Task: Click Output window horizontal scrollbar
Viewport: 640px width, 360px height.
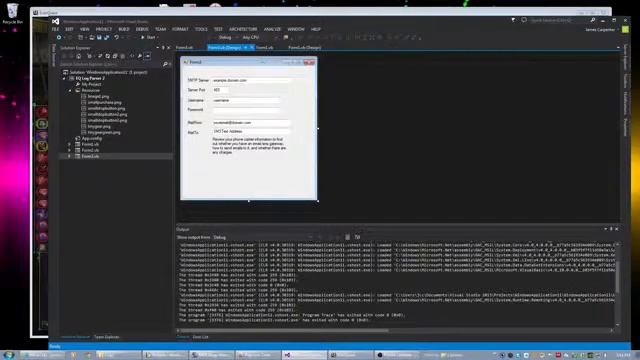Action: coord(394,331)
